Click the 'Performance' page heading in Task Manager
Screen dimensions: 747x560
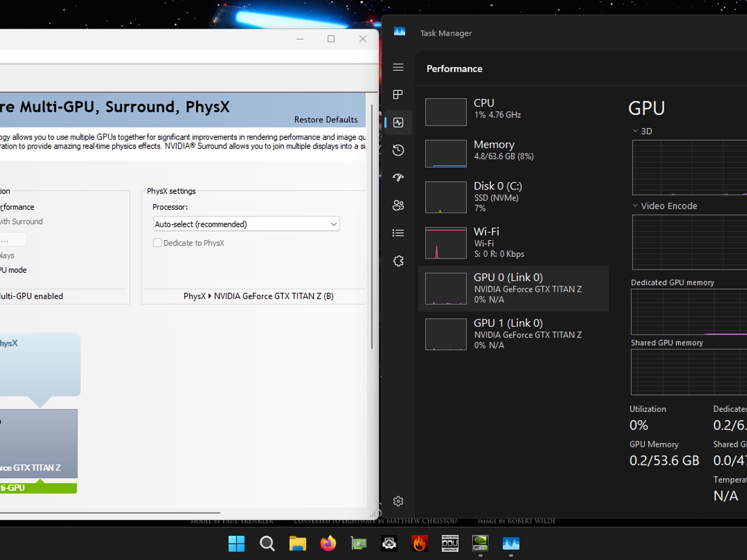(x=454, y=69)
